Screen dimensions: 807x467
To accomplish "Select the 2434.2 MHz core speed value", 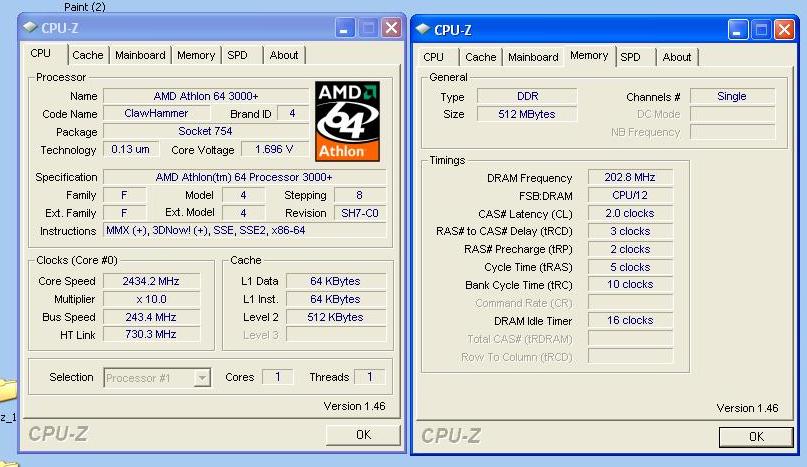I will pyautogui.click(x=151, y=281).
